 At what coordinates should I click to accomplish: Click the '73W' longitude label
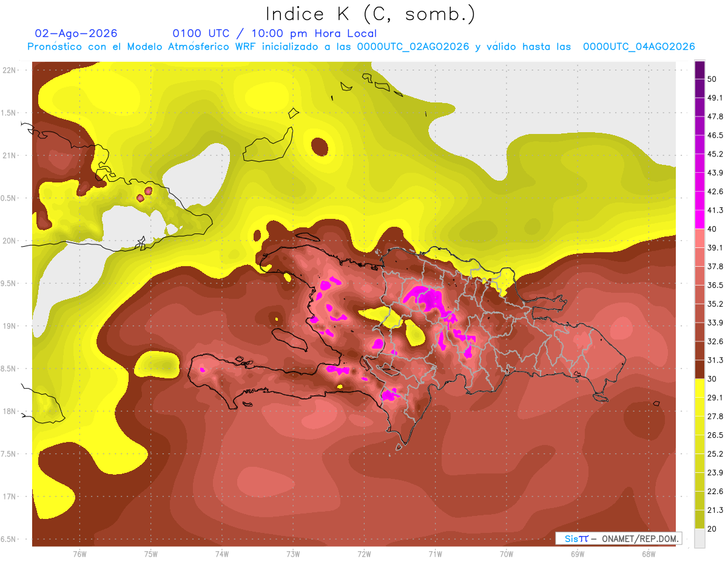(x=293, y=554)
